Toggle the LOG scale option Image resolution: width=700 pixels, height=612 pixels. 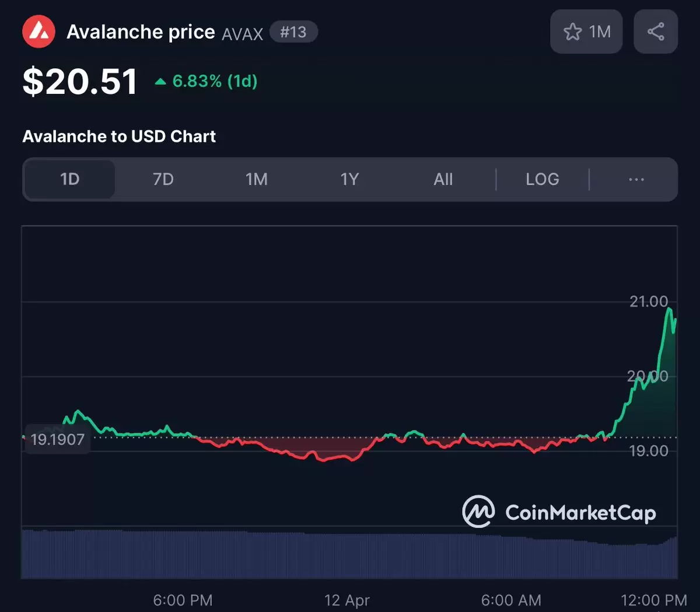click(x=542, y=179)
